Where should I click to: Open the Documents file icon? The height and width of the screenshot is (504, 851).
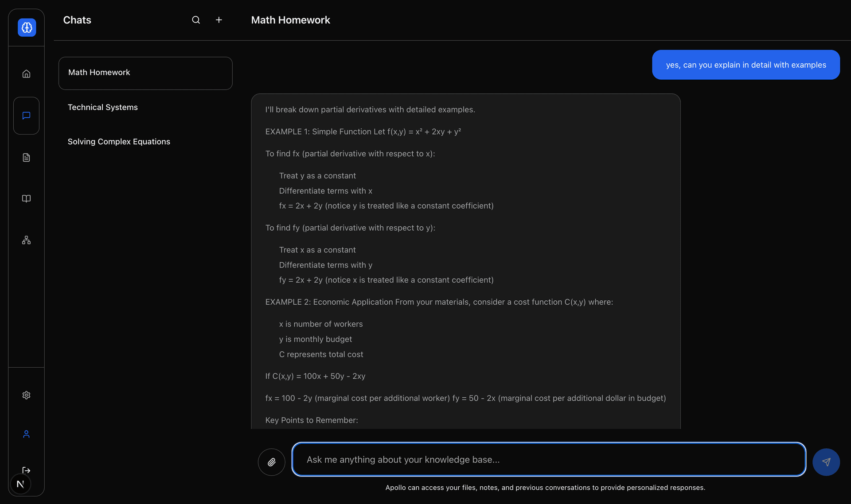pyautogui.click(x=27, y=158)
